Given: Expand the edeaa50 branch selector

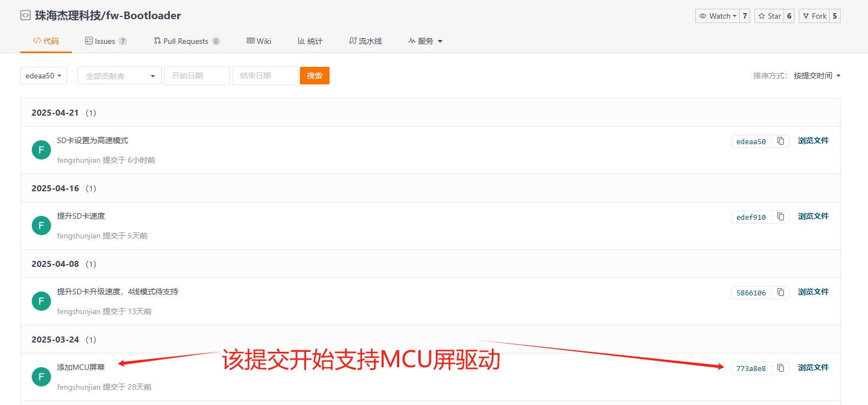Looking at the screenshot, I should point(43,76).
